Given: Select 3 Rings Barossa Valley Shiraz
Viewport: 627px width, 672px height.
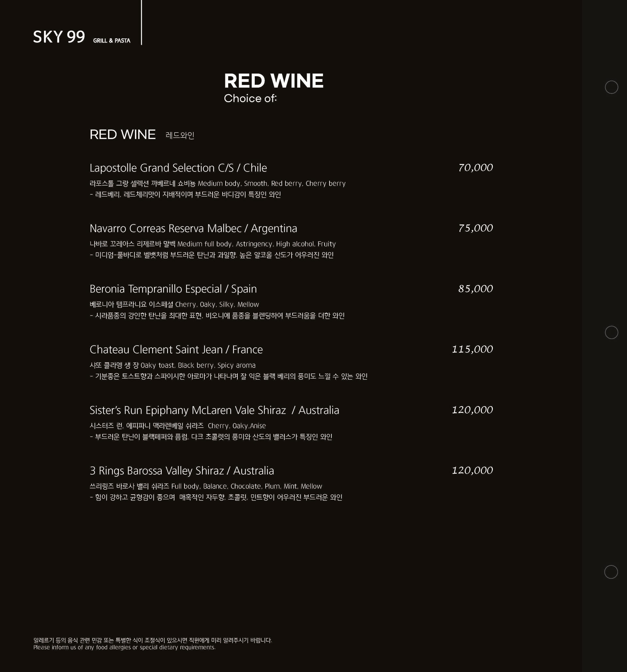Looking at the screenshot, I should tap(182, 470).
